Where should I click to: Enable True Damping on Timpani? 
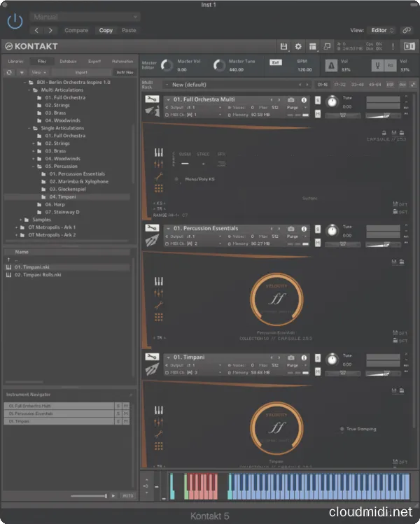tap(342, 429)
